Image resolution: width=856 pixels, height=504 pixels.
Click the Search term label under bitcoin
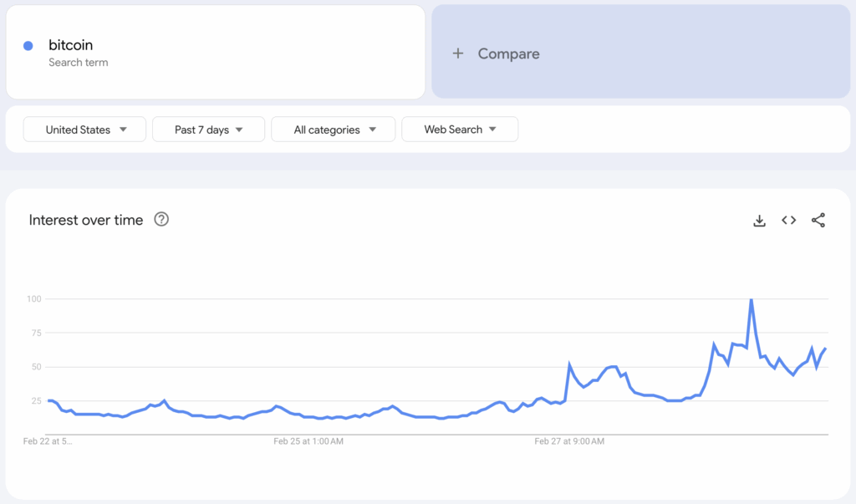coord(78,62)
